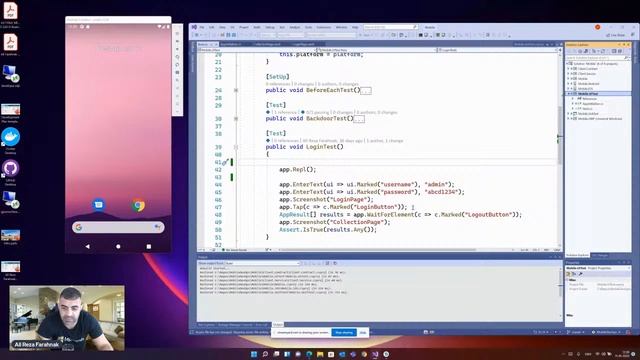Focus the Visual Studio search box

tap(390, 27)
